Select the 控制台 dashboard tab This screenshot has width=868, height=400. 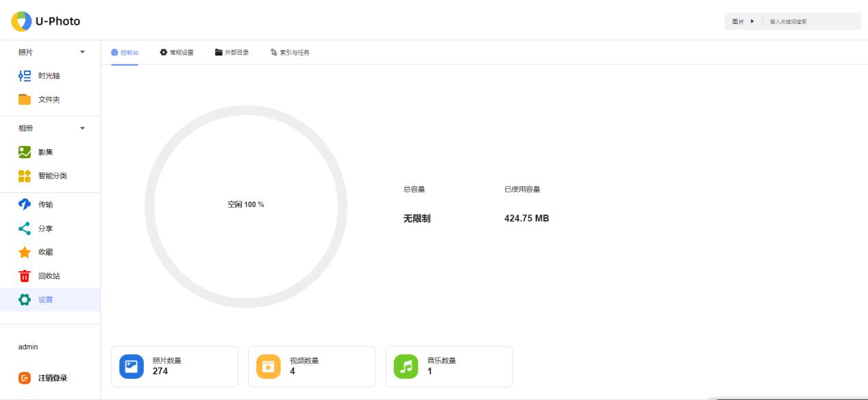(x=125, y=53)
